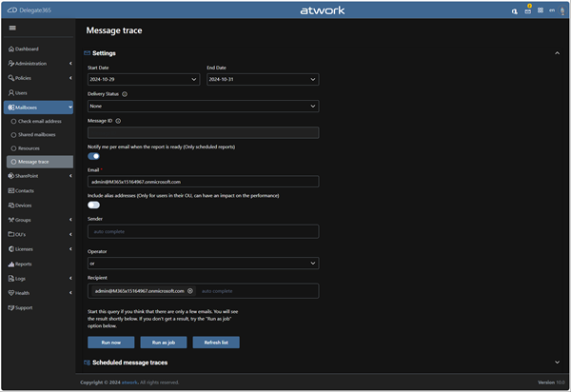Click the Licenses sidebar icon

[10, 249]
